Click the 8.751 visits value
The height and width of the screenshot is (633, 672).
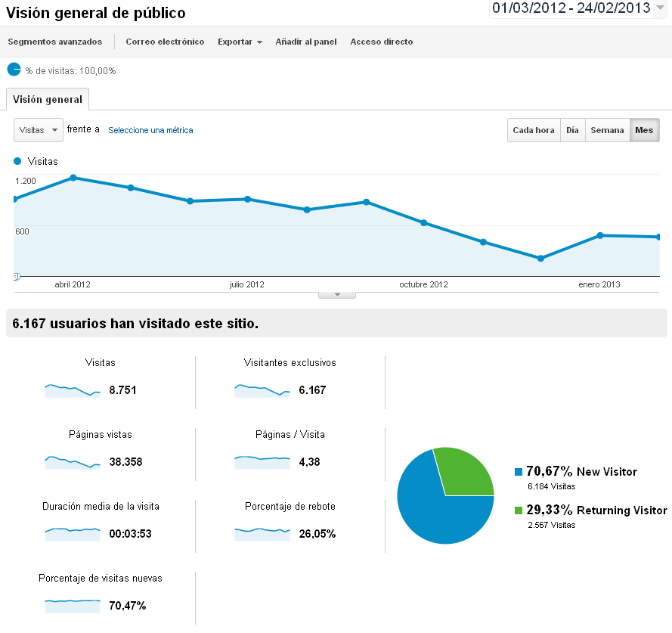pos(122,390)
